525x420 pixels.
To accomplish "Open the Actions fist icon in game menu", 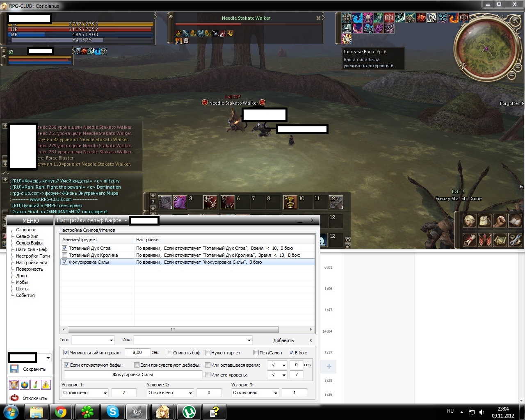I will pyautogui.click(x=500, y=221).
